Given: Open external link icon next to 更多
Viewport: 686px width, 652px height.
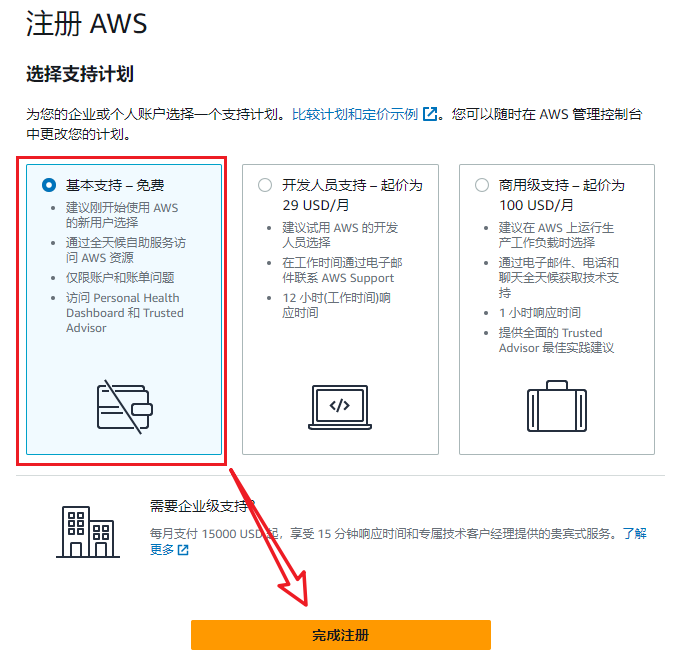Looking at the screenshot, I should click(x=183, y=550).
